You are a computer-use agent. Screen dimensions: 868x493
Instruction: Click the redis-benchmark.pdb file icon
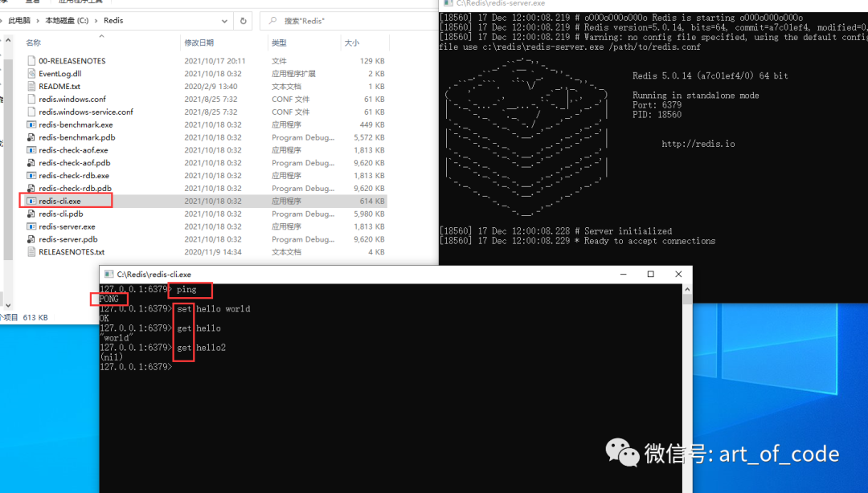[31, 137]
